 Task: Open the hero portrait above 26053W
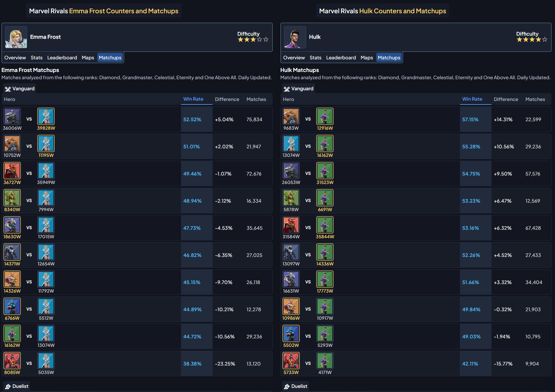click(291, 170)
